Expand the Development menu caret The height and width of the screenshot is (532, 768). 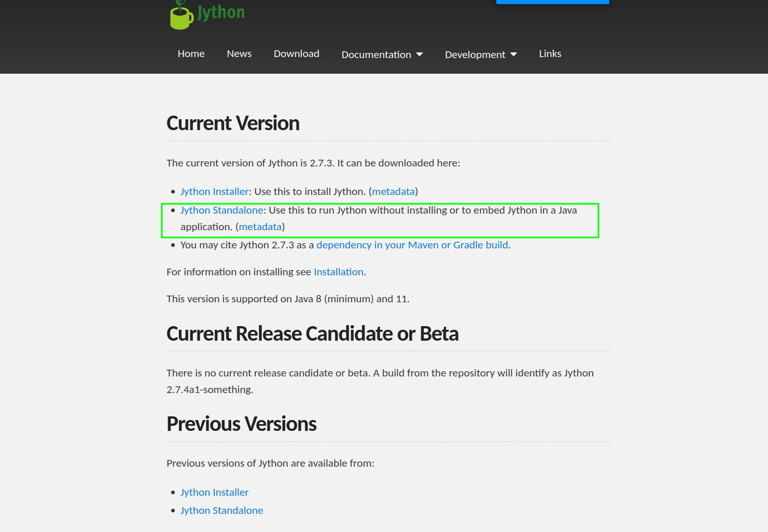[513, 54]
